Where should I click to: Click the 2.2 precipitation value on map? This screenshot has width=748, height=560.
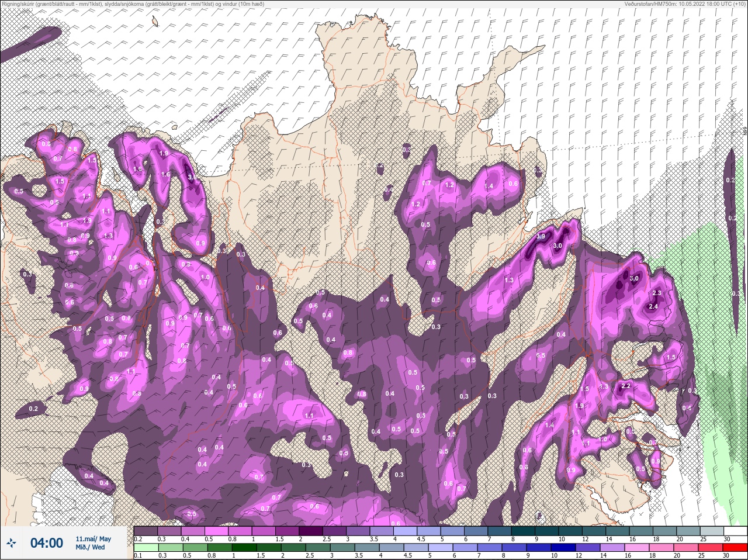coord(626,386)
